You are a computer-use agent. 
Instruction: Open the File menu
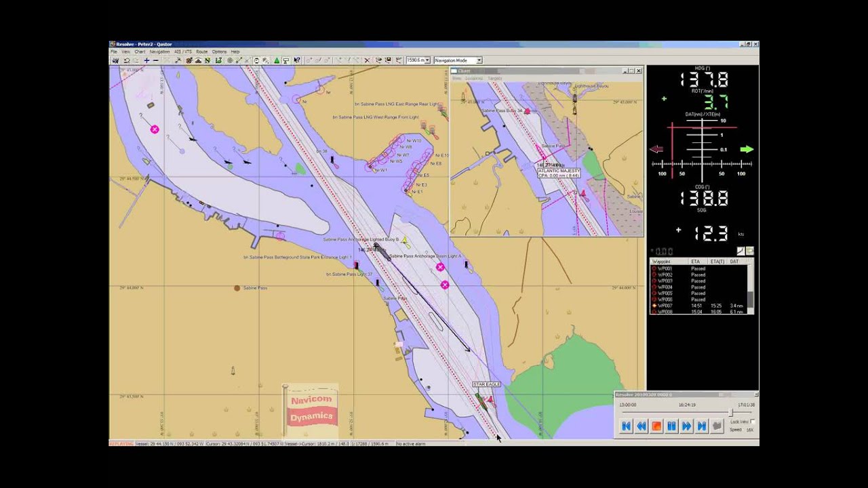click(x=113, y=52)
